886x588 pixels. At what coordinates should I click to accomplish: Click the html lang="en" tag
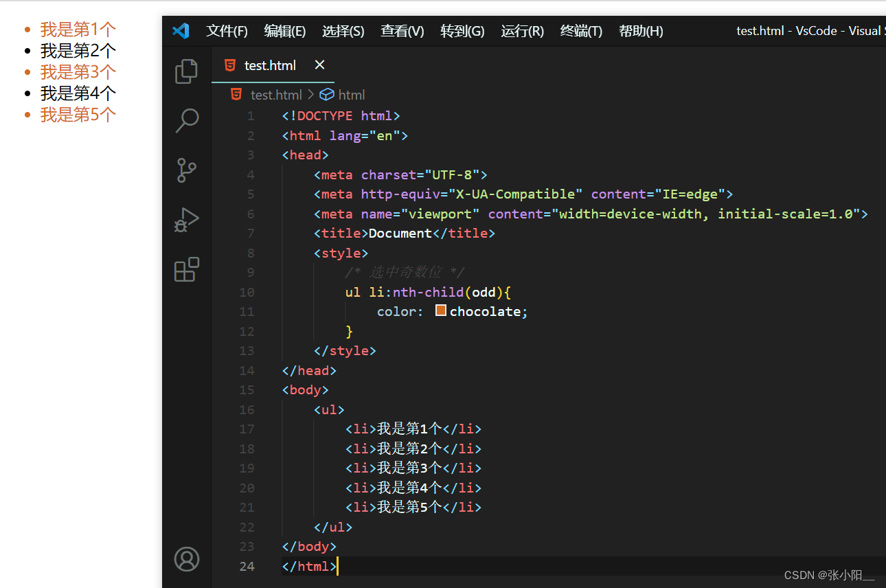tap(345, 135)
